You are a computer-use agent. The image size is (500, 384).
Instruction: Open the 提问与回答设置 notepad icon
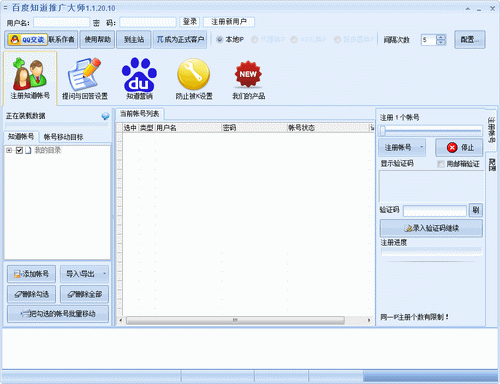pyautogui.click(x=85, y=78)
